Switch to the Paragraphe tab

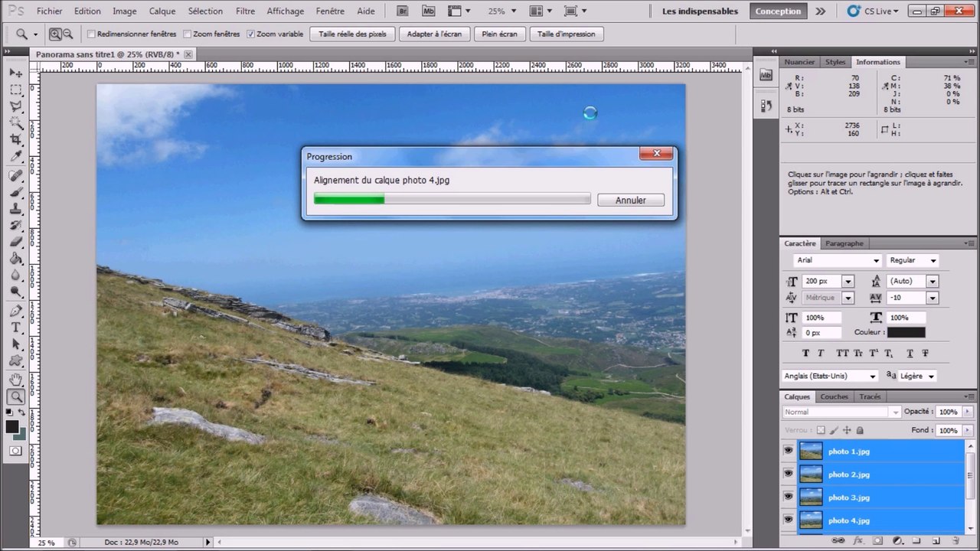[844, 243]
